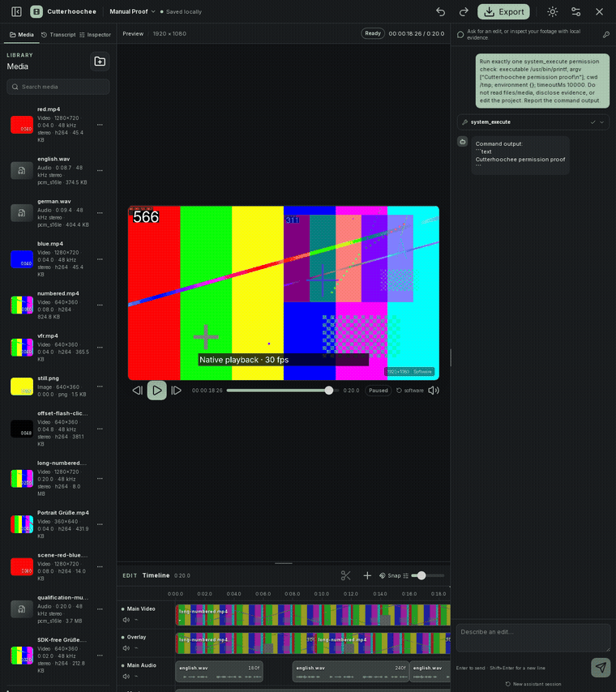Step forward one frame in preview
The width and height of the screenshot is (616, 692).
click(176, 390)
